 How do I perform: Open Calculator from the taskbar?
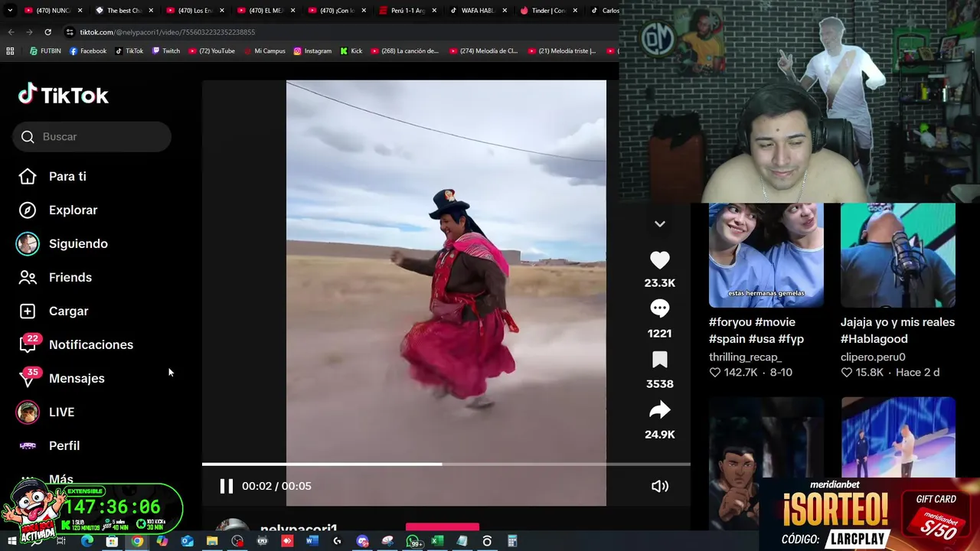pyautogui.click(x=512, y=541)
